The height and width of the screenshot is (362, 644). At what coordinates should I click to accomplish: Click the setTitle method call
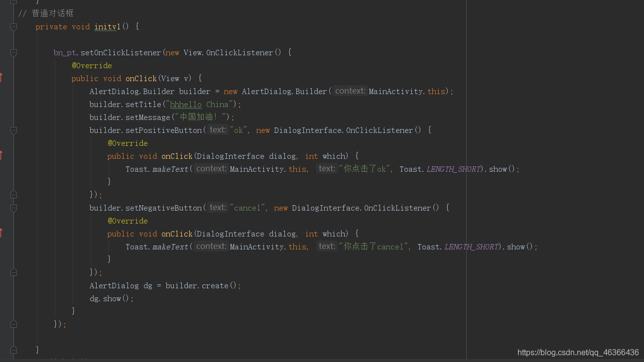[x=143, y=105]
